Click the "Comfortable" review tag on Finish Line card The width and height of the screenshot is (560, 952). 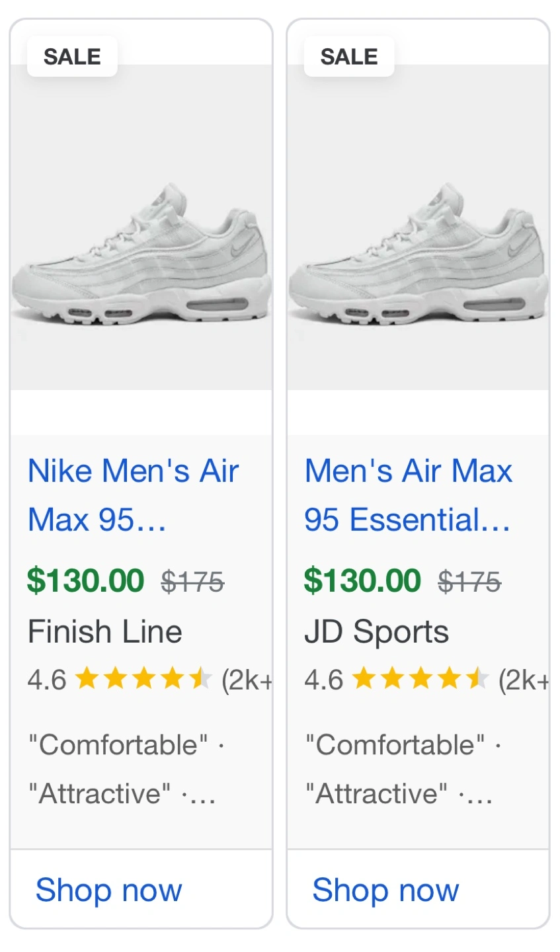pyautogui.click(x=118, y=745)
